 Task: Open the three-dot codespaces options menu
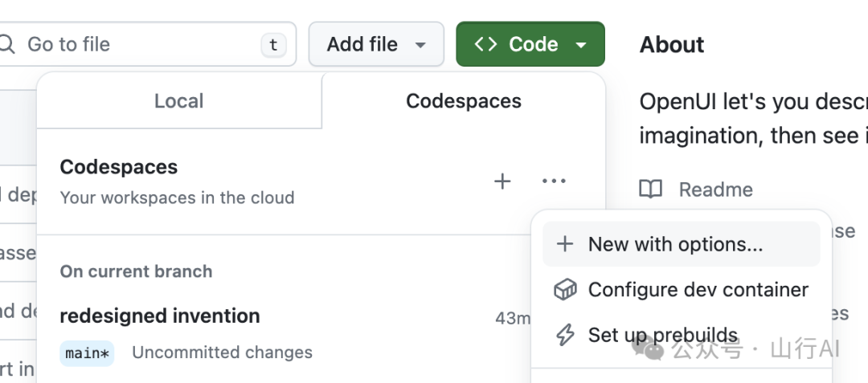click(x=554, y=181)
